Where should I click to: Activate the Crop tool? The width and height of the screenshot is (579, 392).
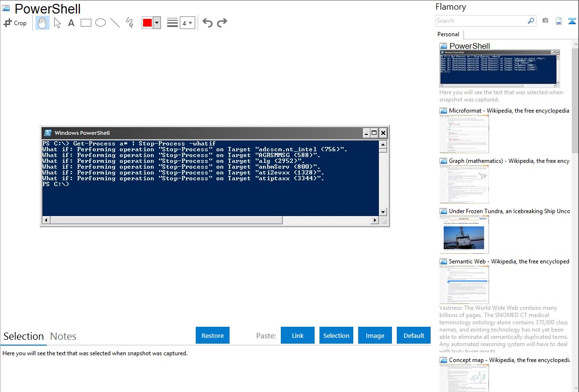tap(15, 23)
